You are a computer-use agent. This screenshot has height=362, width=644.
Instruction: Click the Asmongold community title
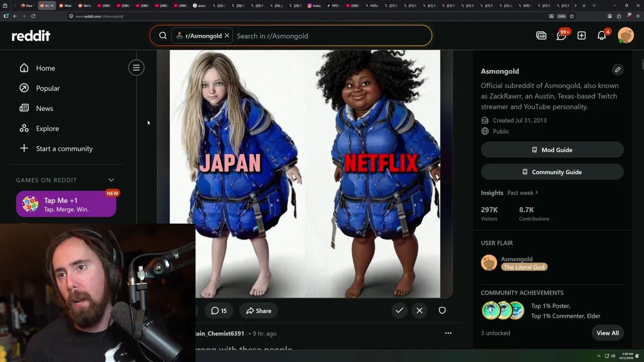pyautogui.click(x=500, y=71)
